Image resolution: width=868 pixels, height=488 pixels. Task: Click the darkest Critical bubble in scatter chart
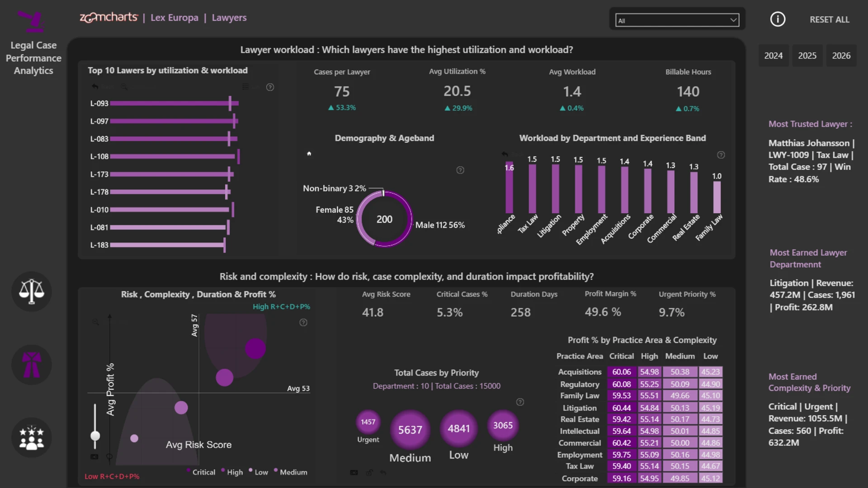pyautogui.click(x=255, y=348)
